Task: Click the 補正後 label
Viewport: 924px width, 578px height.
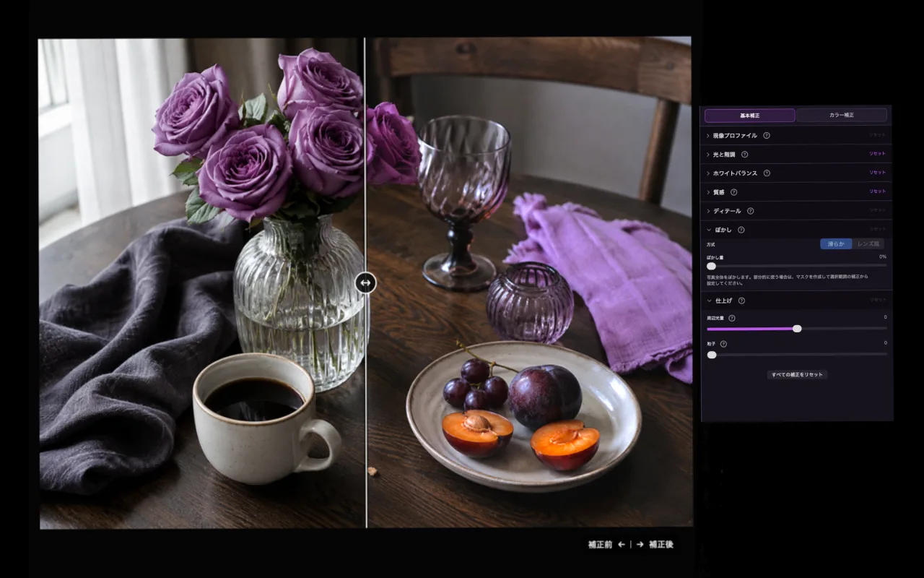Action: [x=661, y=545]
